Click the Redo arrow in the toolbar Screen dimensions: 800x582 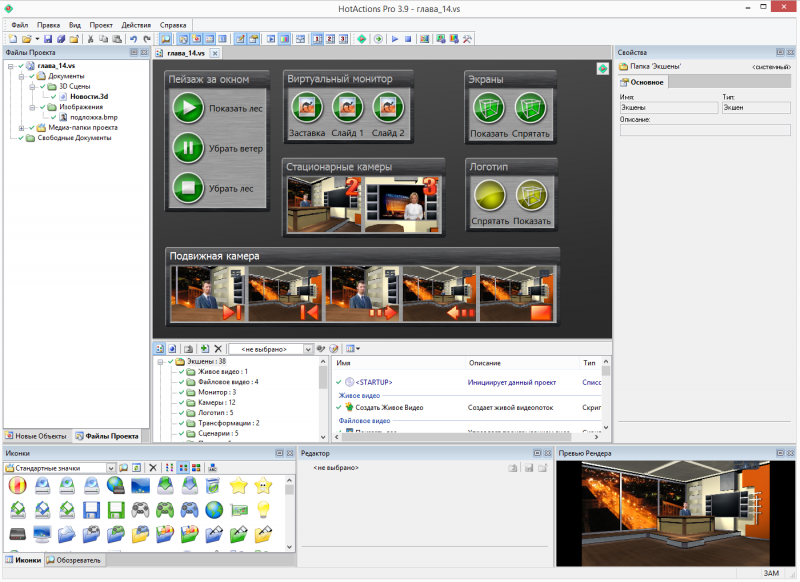point(146,39)
